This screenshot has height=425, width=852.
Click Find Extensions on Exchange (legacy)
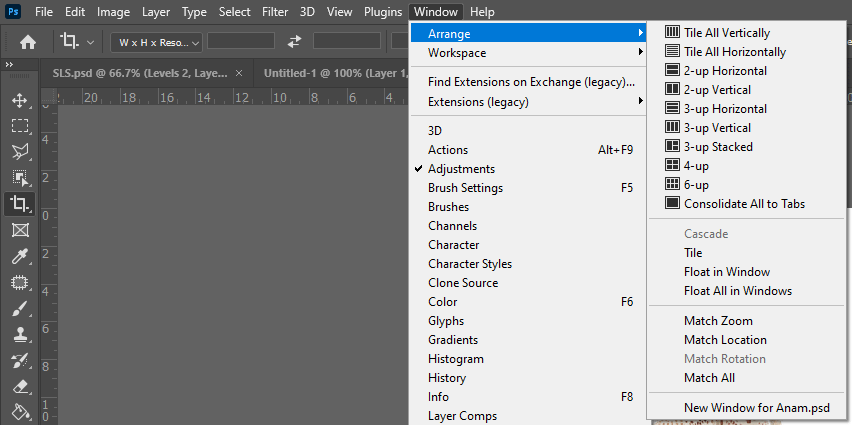tap(530, 82)
